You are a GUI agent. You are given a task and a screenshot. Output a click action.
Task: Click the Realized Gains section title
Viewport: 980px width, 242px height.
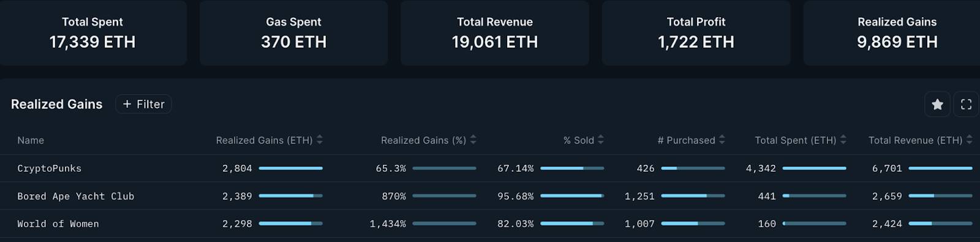tap(56, 104)
